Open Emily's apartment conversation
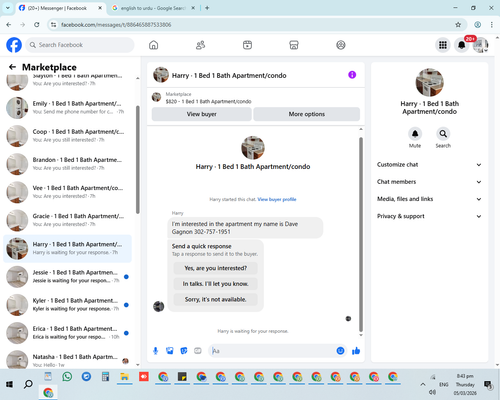 [67, 108]
